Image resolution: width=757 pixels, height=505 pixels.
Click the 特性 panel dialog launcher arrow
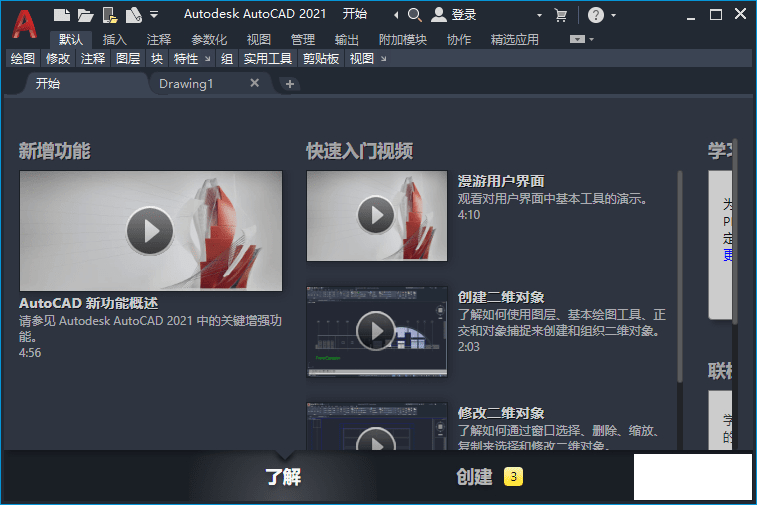coord(208,59)
